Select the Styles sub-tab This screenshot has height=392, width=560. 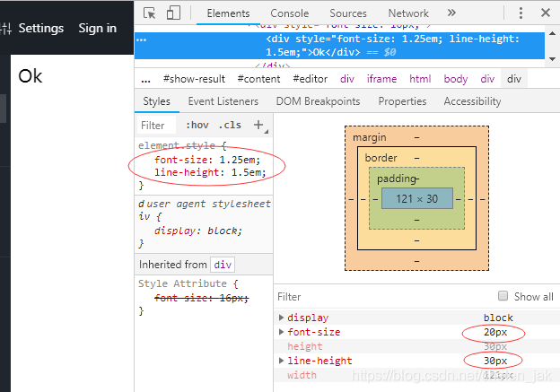pyautogui.click(x=156, y=101)
